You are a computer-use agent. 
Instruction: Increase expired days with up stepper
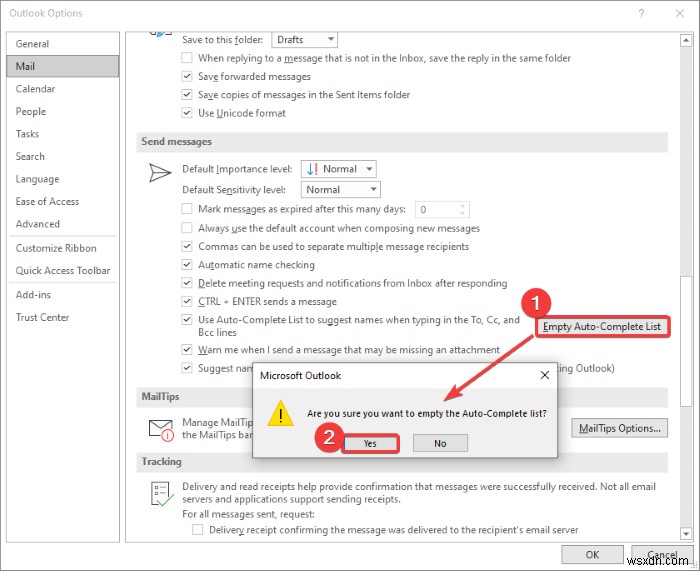(x=462, y=205)
